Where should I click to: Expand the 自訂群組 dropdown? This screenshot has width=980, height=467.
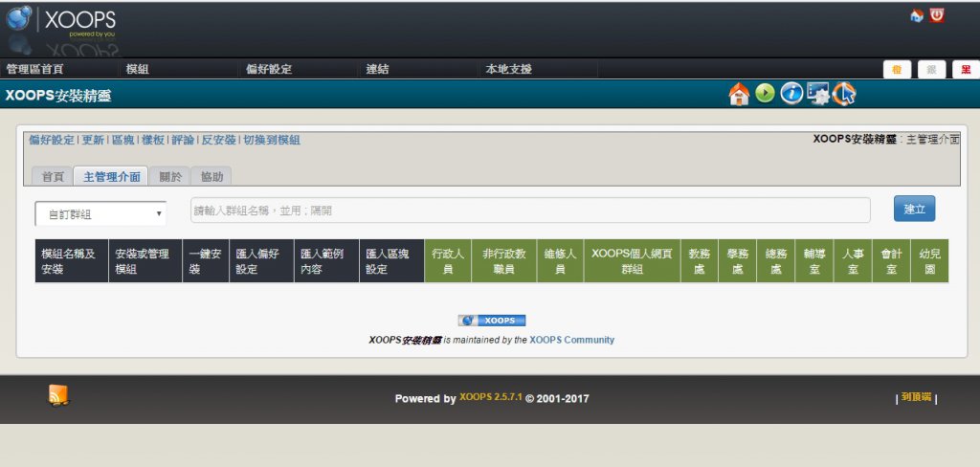(100, 213)
